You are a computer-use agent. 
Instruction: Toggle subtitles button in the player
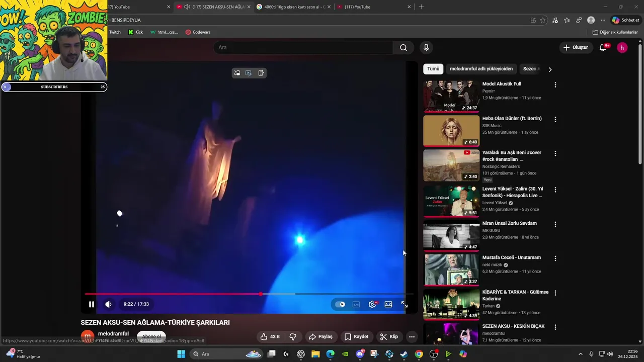(x=356, y=304)
